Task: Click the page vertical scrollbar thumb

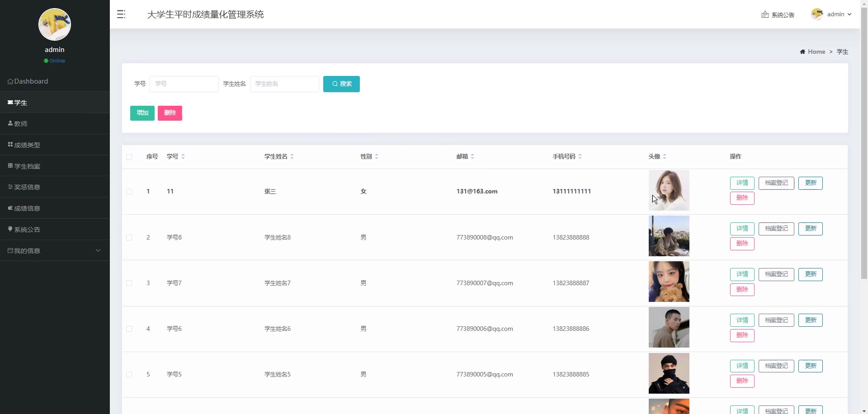Action: (x=864, y=142)
